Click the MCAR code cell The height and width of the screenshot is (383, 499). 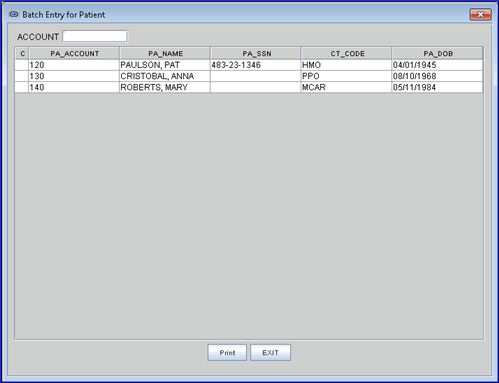[346, 87]
